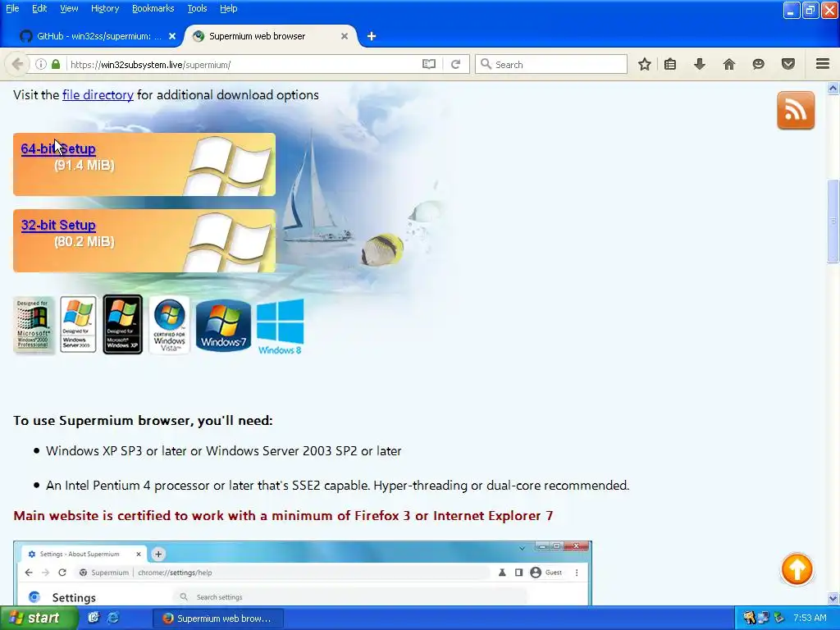The image size is (840, 630).
Task: Save page to Pocket icon
Action: [x=788, y=64]
